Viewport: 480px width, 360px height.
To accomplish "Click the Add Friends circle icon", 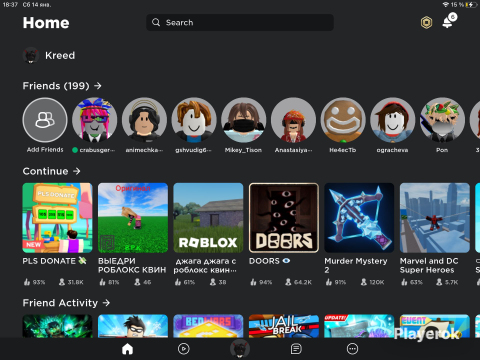I will coord(45,120).
